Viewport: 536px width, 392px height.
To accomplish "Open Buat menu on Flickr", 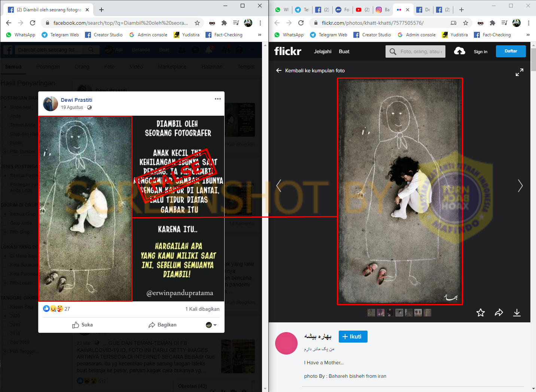I will (x=344, y=52).
